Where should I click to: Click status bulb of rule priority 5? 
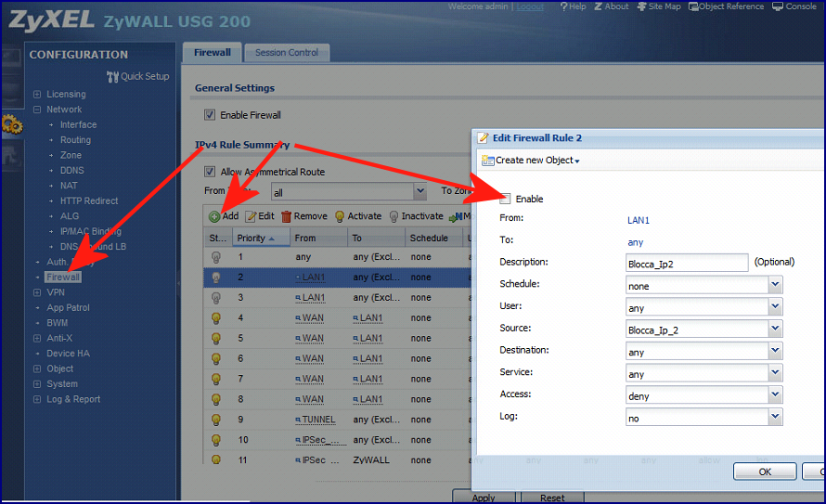tap(216, 338)
